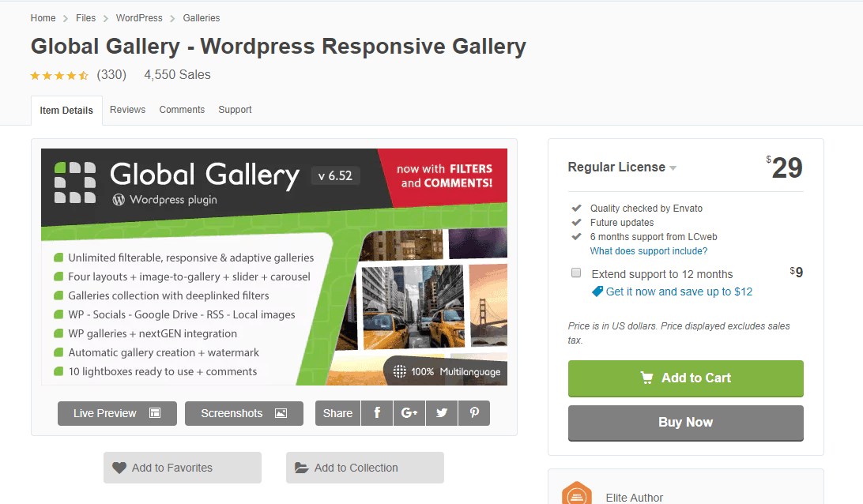Click the '4,550 Sales' text
The height and width of the screenshot is (504, 863).
tap(177, 75)
